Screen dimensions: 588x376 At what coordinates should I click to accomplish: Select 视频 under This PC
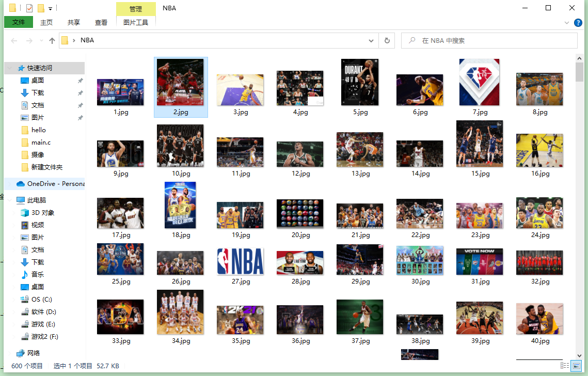pos(38,225)
